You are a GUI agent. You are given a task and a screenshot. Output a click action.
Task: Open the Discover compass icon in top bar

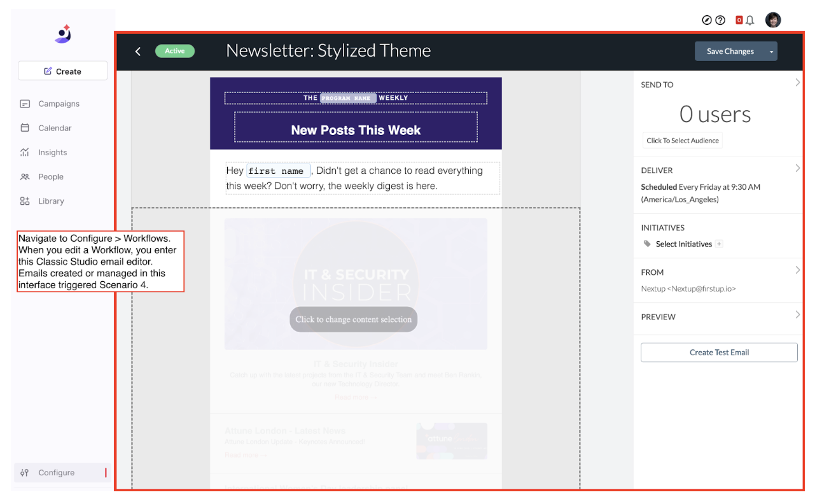pos(706,20)
